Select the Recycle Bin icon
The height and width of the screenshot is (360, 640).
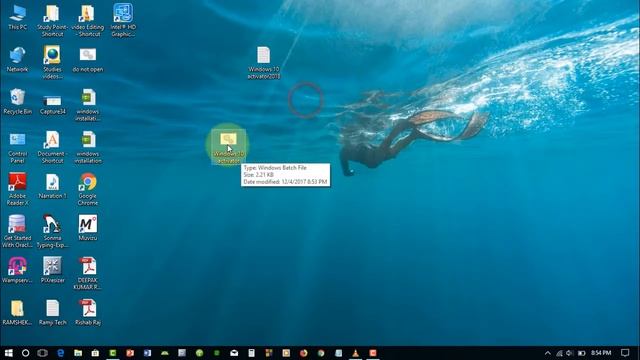[x=18, y=102]
